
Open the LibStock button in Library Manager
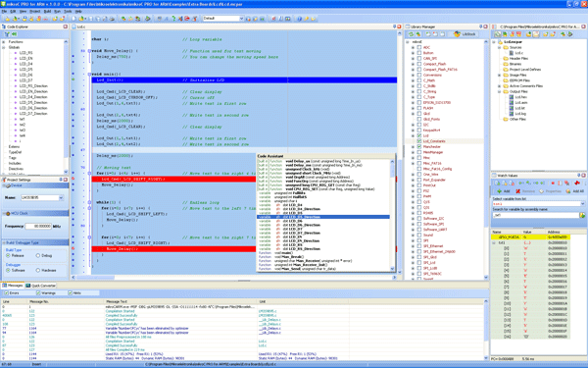465,34
